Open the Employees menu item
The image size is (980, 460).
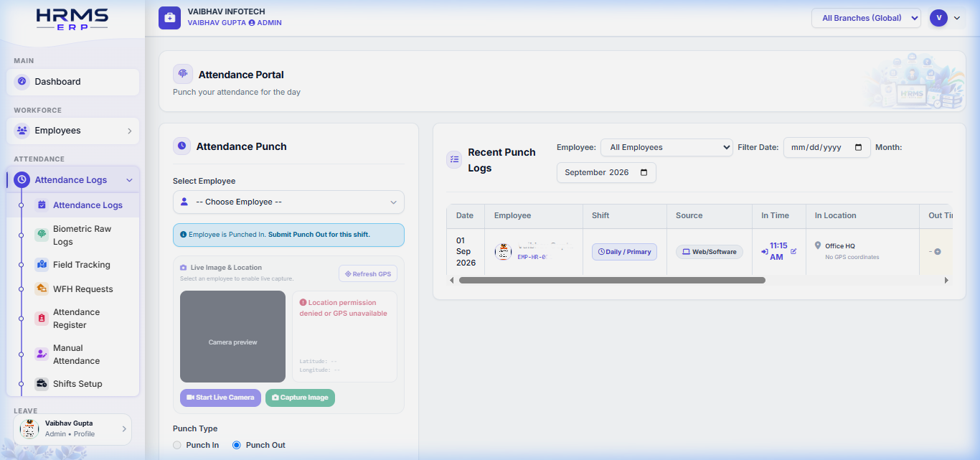(x=72, y=131)
